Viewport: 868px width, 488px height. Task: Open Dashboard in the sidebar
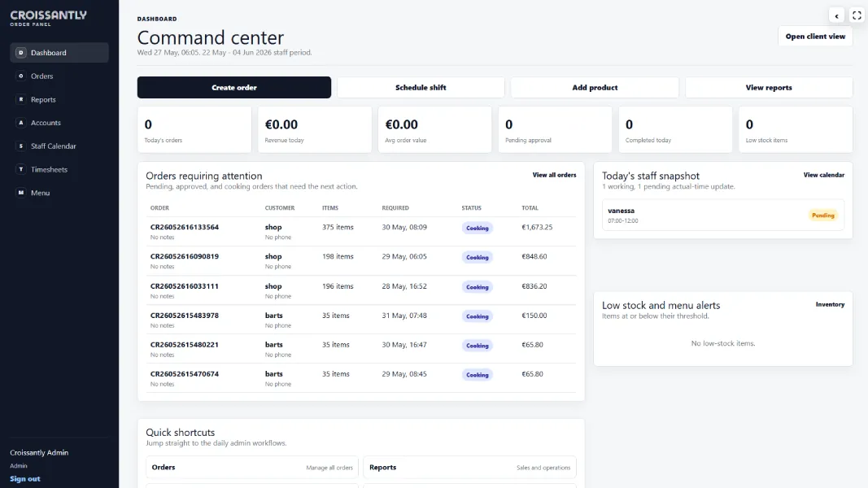pos(59,53)
